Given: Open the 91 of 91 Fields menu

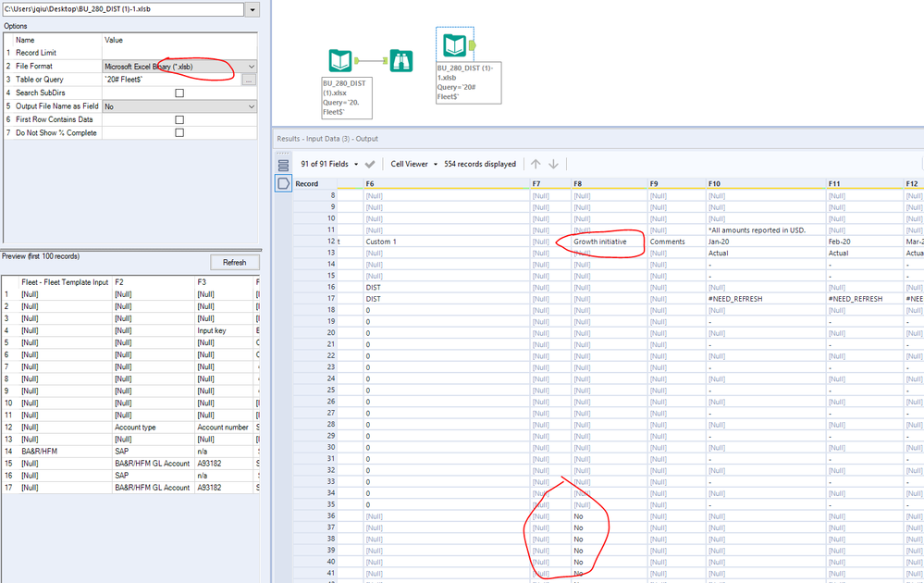Looking at the screenshot, I should 330,164.
